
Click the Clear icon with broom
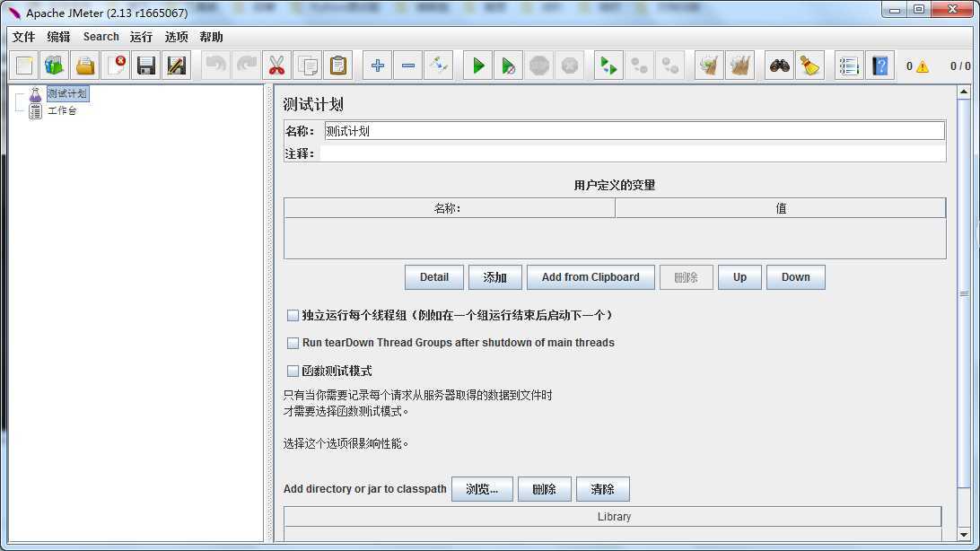(709, 65)
